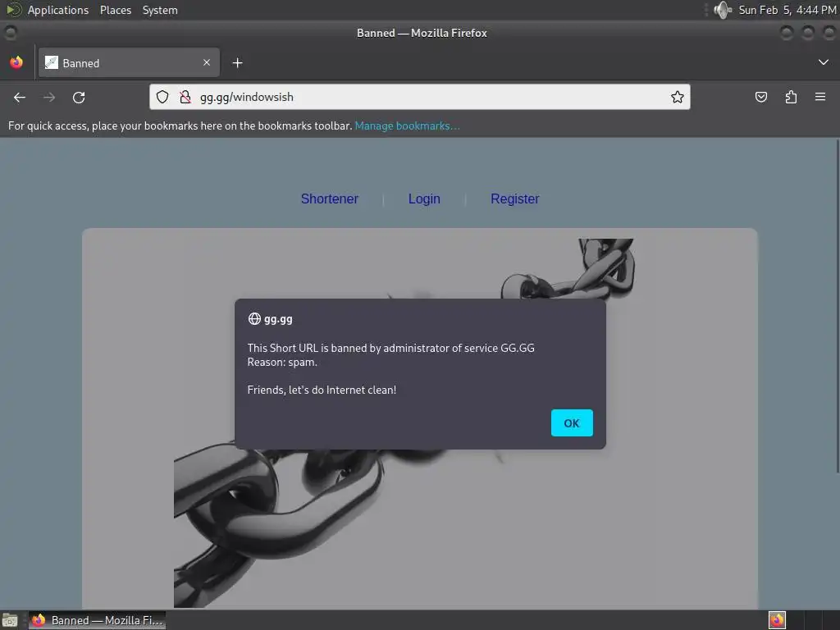The height and width of the screenshot is (630, 840).
Task: Click the globe icon beside gg.gg in dialog
Action: point(254,319)
